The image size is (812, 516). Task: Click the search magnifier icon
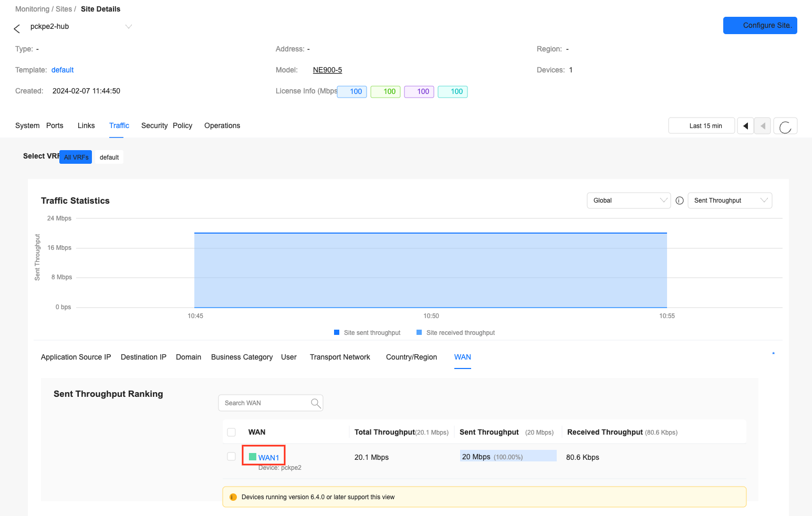click(316, 403)
